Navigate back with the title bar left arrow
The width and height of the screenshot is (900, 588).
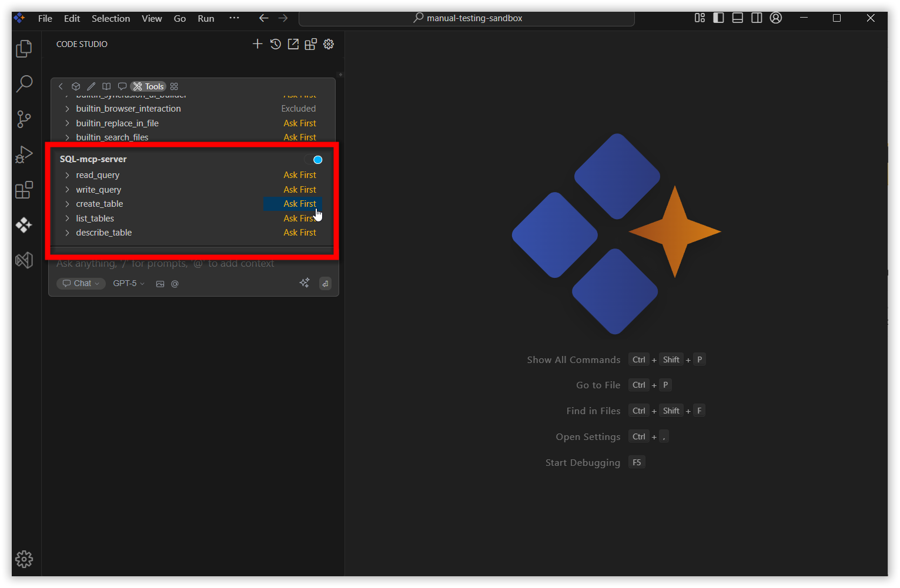click(x=264, y=18)
